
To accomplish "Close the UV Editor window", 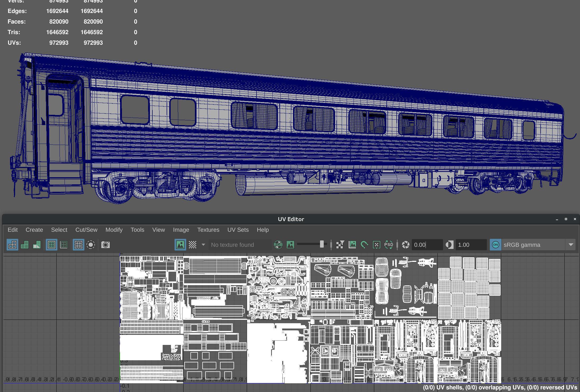I will point(575,219).
